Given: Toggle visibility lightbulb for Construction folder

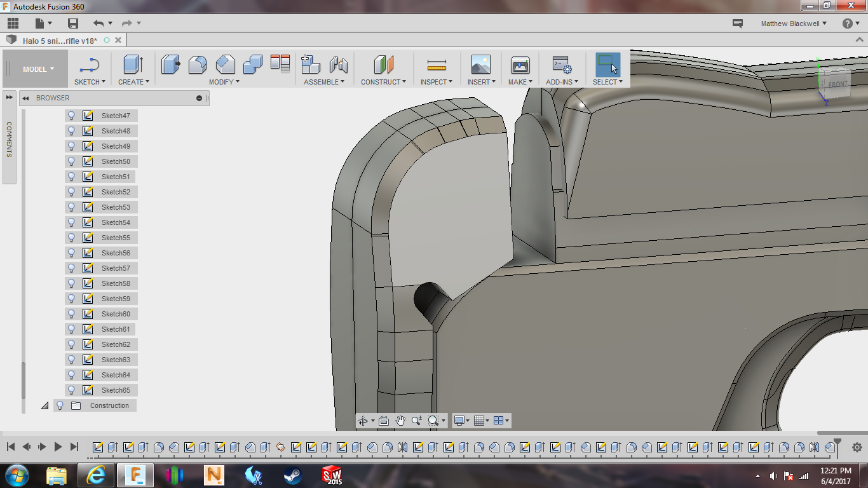Looking at the screenshot, I should 60,405.
